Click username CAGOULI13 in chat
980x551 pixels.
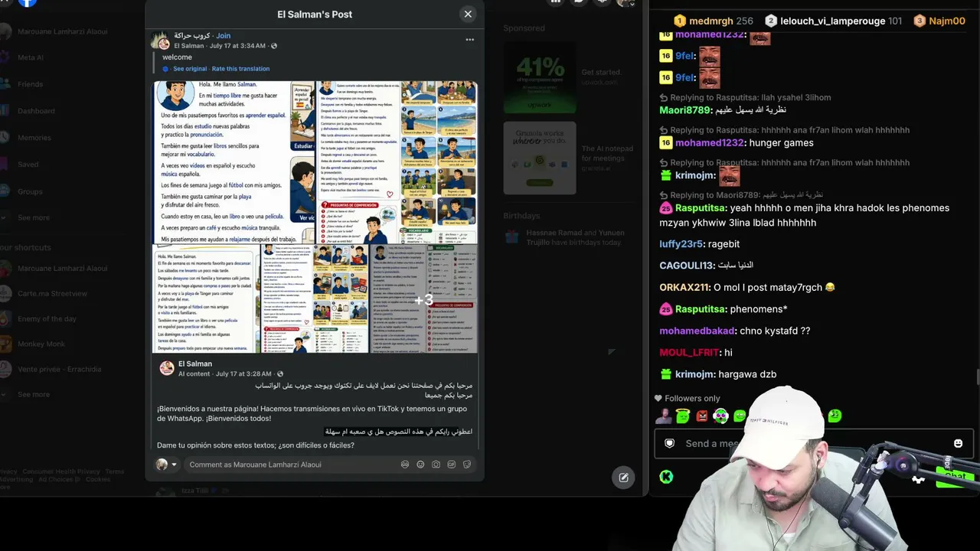[688, 266]
